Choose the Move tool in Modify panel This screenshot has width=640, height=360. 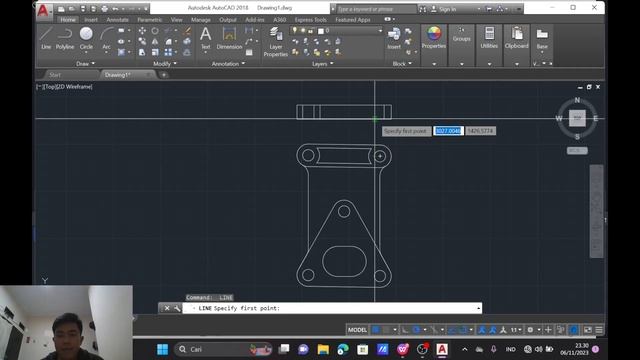(x=142, y=31)
